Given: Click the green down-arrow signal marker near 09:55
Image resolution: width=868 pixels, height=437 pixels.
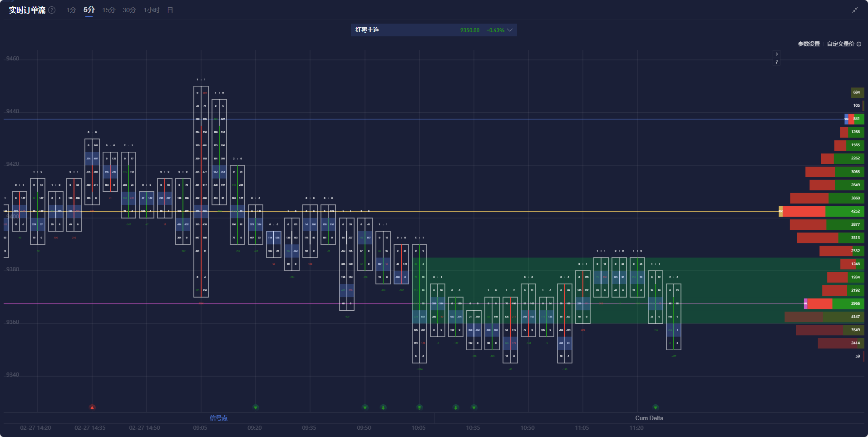Looking at the screenshot, I should point(383,407).
